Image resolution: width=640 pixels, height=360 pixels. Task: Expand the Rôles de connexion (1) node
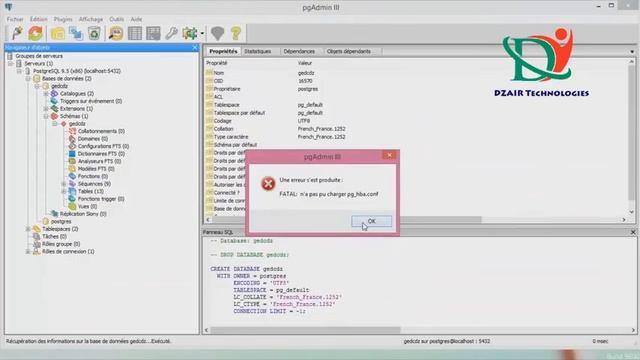point(28,251)
